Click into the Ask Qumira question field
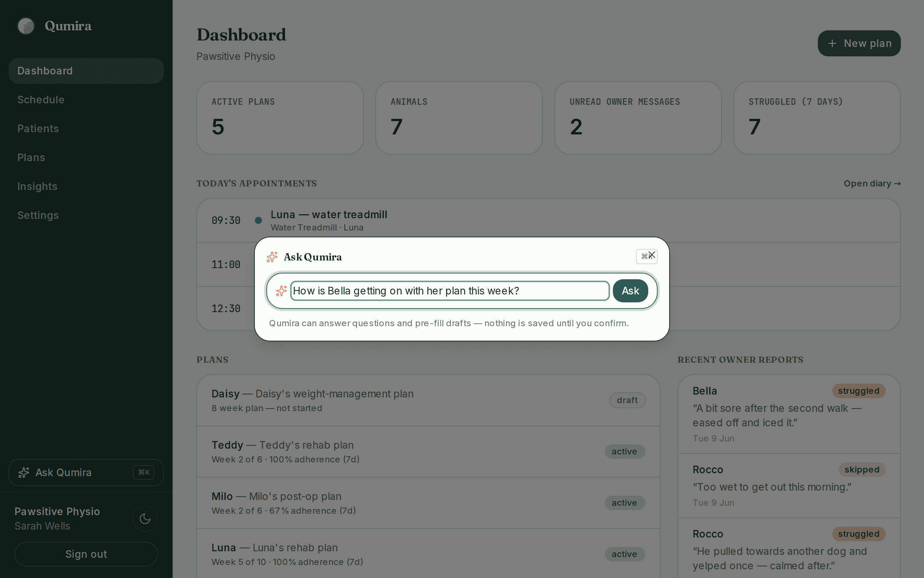924x578 pixels. pos(450,291)
